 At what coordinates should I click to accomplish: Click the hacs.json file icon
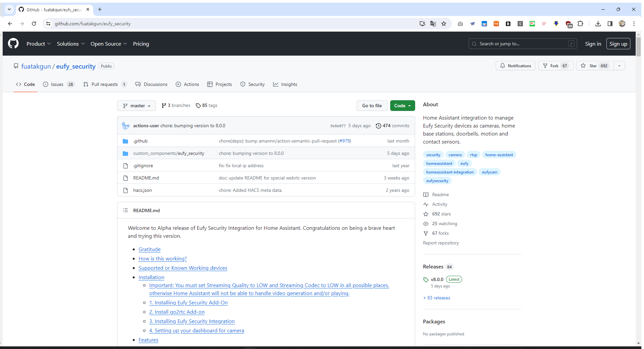125,190
